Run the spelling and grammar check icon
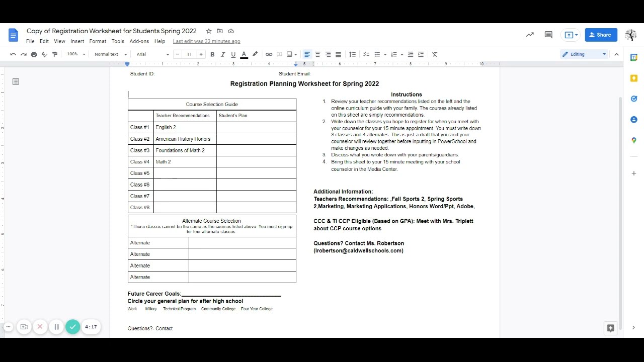This screenshot has height=362, width=644. (44, 54)
